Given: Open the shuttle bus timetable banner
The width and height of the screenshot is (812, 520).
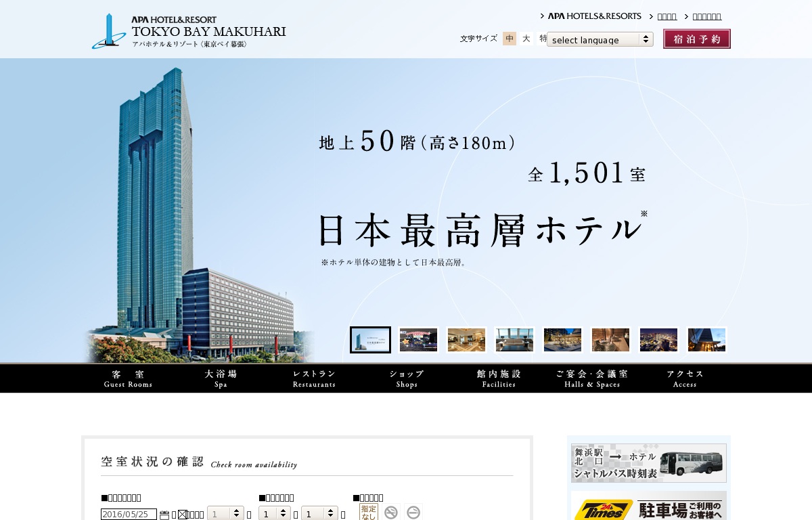Looking at the screenshot, I should pos(649,463).
